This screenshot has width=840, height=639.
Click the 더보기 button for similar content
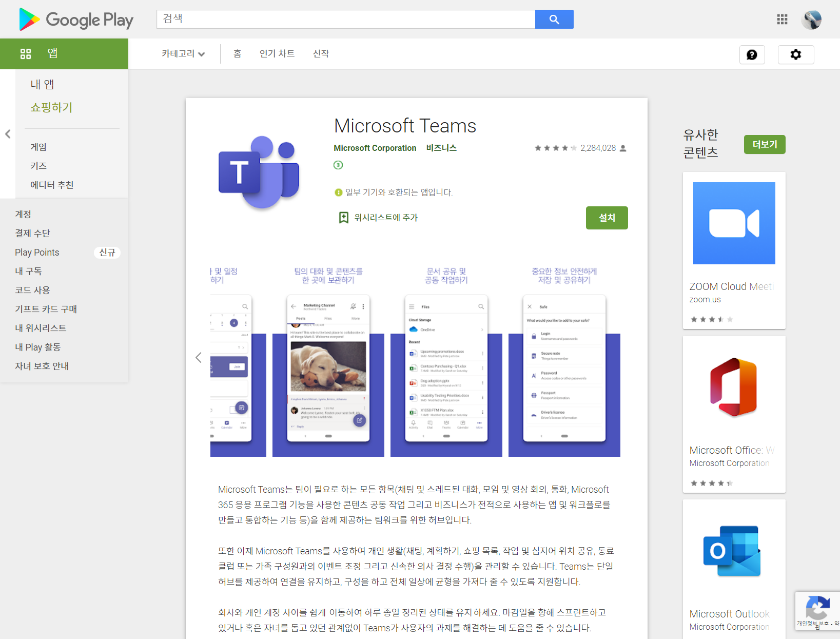765,144
